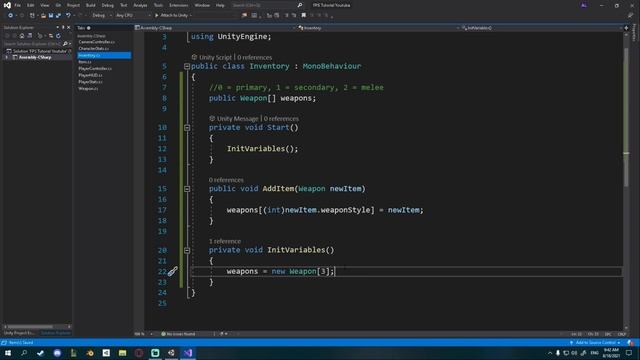Click the Solution Explorer refresh icon

click(x=58, y=36)
